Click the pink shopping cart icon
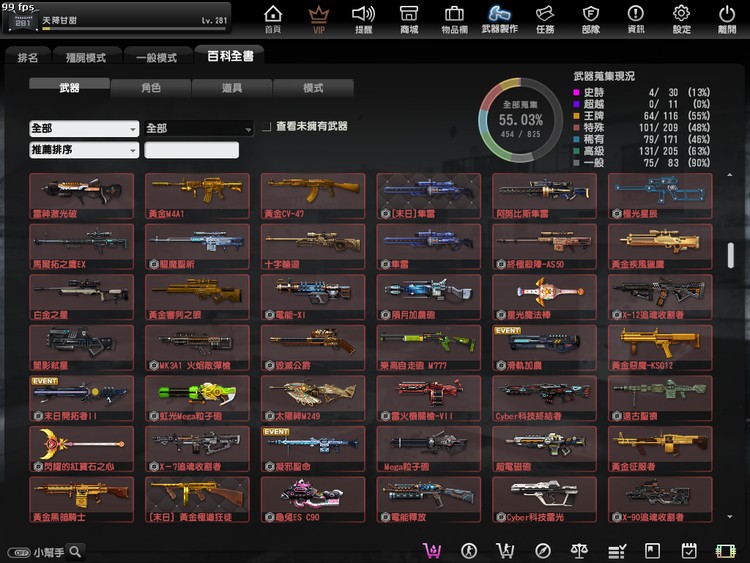The width and height of the screenshot is (750, 563). tap(432, 551)
